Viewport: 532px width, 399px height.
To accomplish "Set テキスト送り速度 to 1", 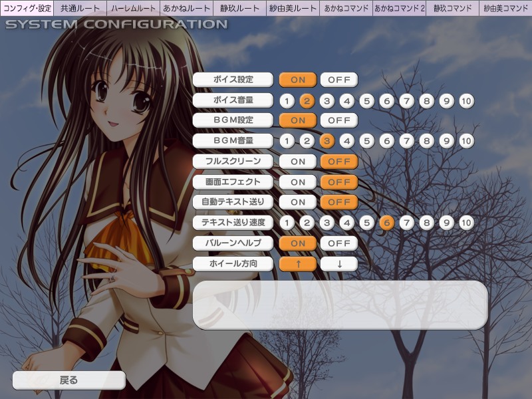I will (287, 223).
